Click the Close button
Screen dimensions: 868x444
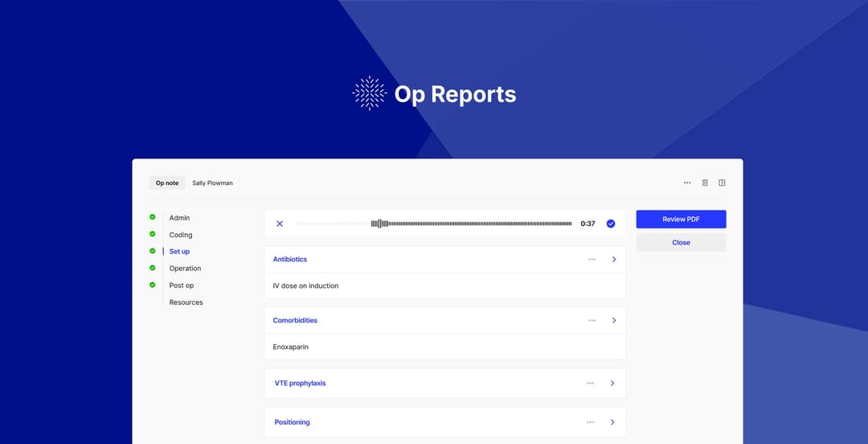point(681,242)
